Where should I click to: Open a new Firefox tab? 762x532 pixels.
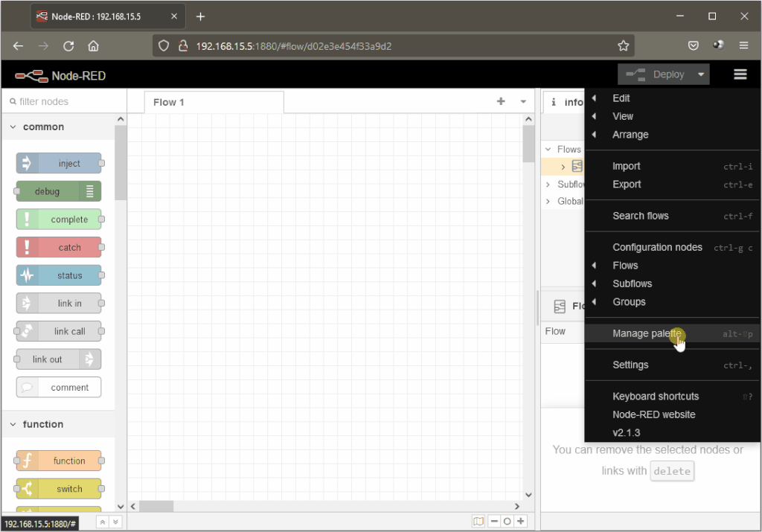[200, 16]
